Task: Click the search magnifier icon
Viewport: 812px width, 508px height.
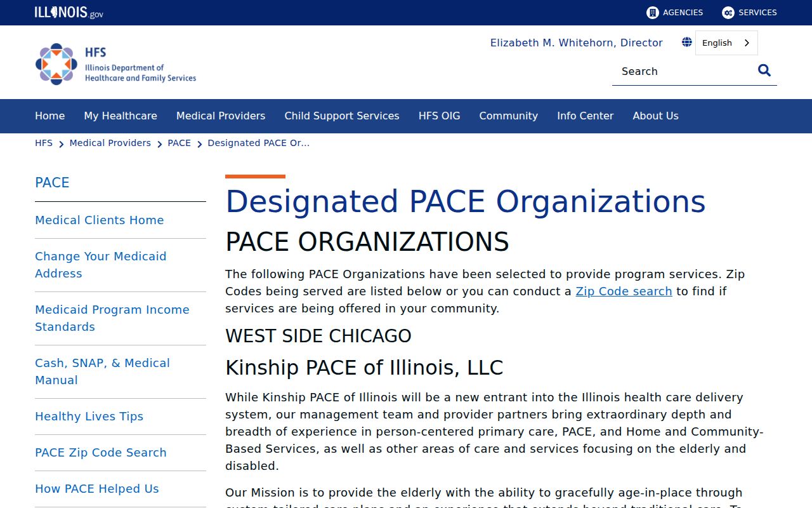Action: pyautogui.click(x=764, y=70)
